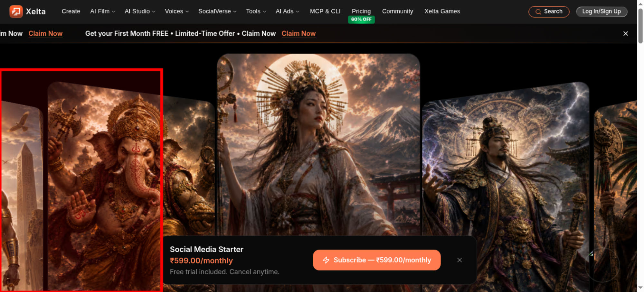Click Log In/Sign Up button
The width and height of the screenshot is (644, 292).
click(601, 12)
